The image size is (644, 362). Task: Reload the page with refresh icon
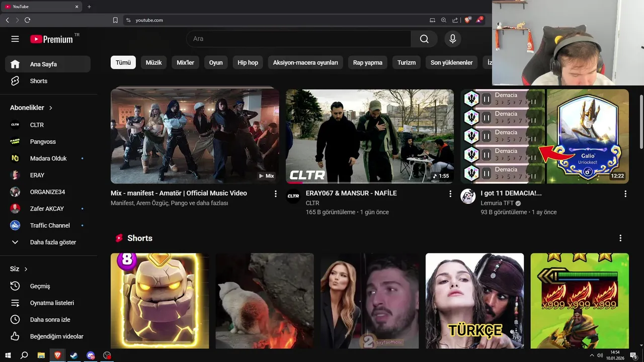[x=27, y=20]
